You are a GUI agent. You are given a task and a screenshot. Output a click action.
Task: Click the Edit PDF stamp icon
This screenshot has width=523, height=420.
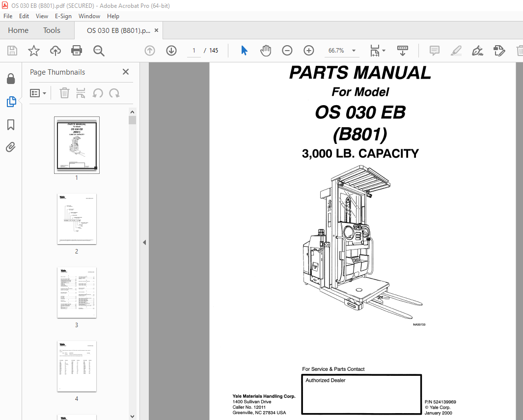499,51
